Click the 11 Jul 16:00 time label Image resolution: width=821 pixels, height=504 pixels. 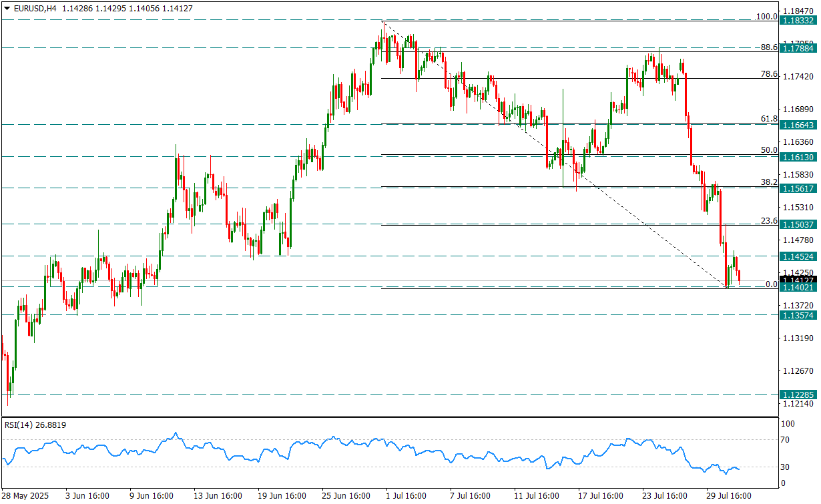tap(536, 496)
